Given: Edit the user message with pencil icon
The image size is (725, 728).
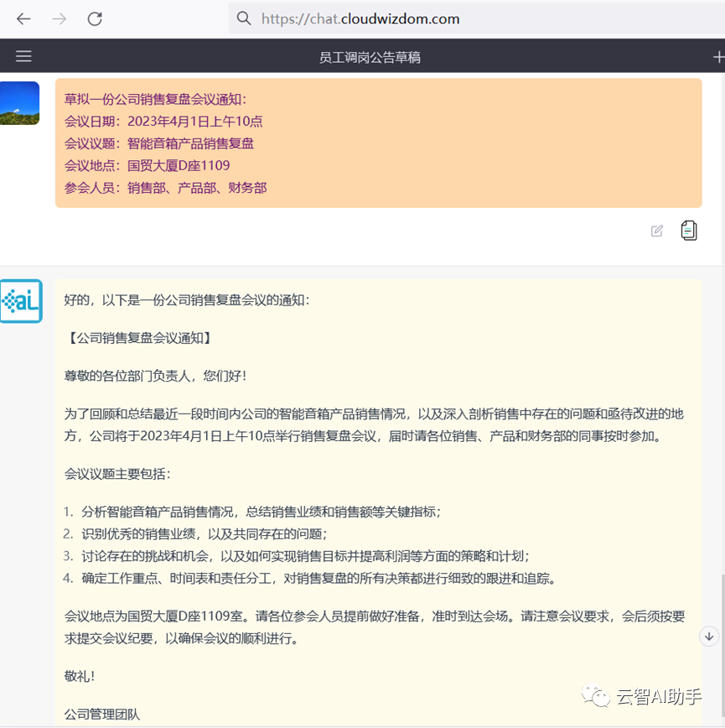Looking at the screenshot, I should click(657, 231).
